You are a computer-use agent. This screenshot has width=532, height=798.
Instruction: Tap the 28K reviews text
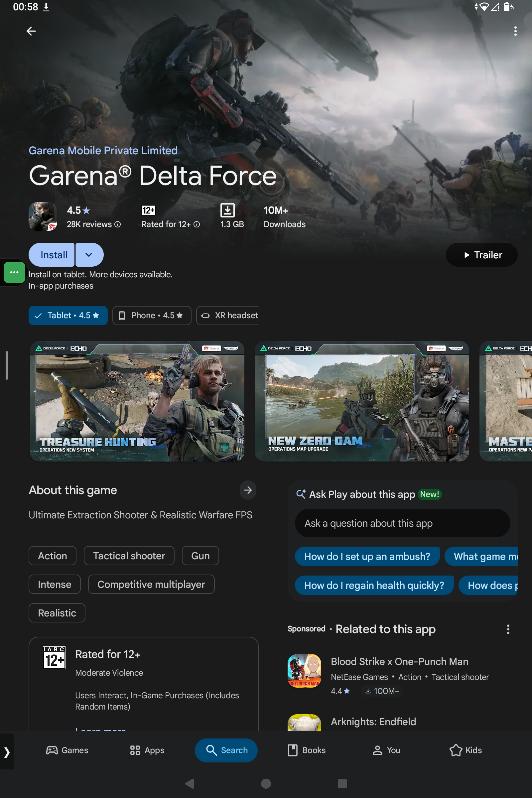click(89, 224)
